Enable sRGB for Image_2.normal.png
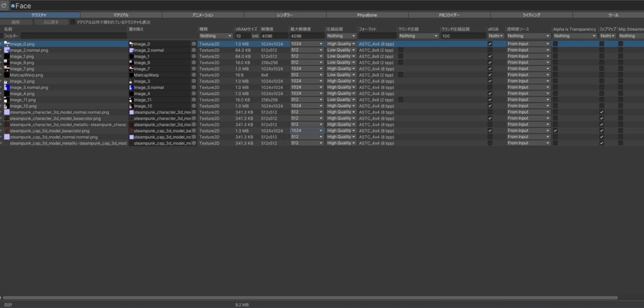The image size is (644, 308). [x=489, y=50]
